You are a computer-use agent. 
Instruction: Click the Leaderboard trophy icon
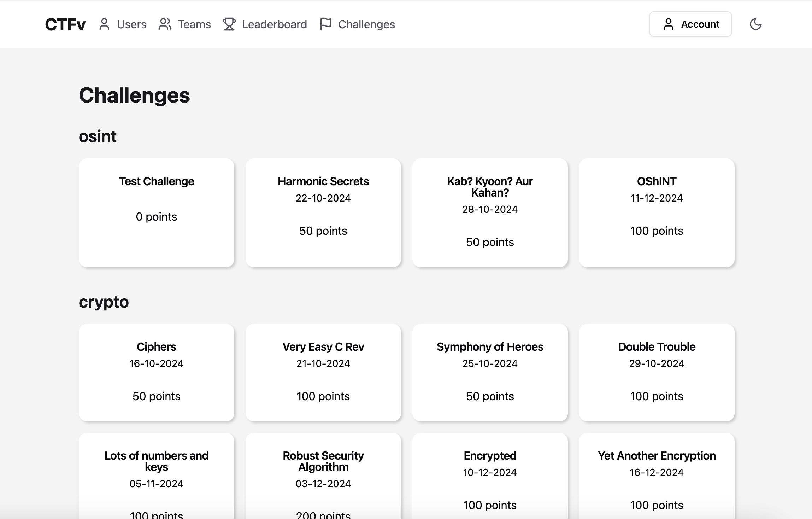(229, 24)
